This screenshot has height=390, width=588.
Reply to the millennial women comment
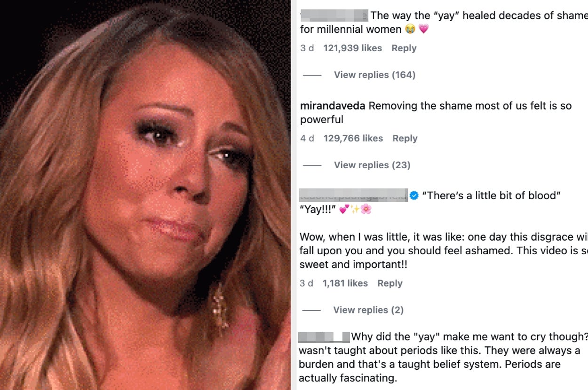pos(404,48)
